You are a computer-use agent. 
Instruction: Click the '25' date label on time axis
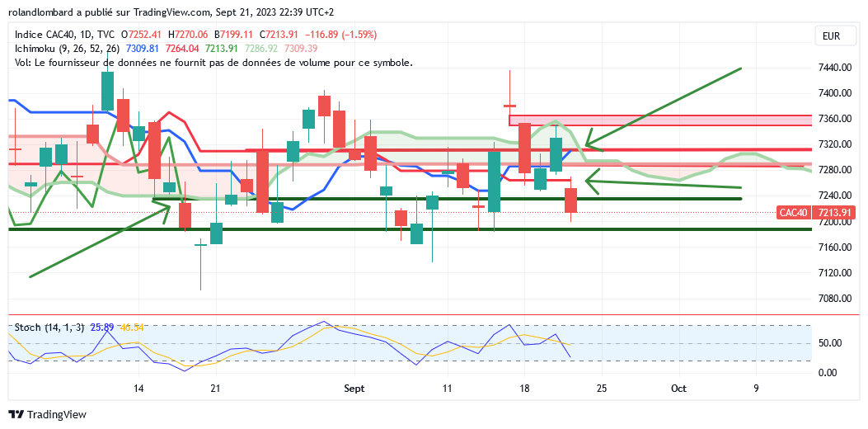pyautogui.click(x=602, y=389)
